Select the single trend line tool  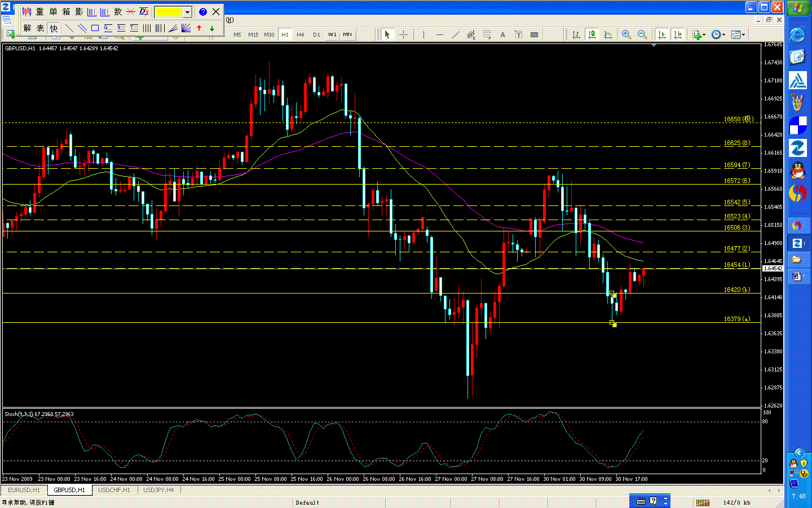(69, 28)
